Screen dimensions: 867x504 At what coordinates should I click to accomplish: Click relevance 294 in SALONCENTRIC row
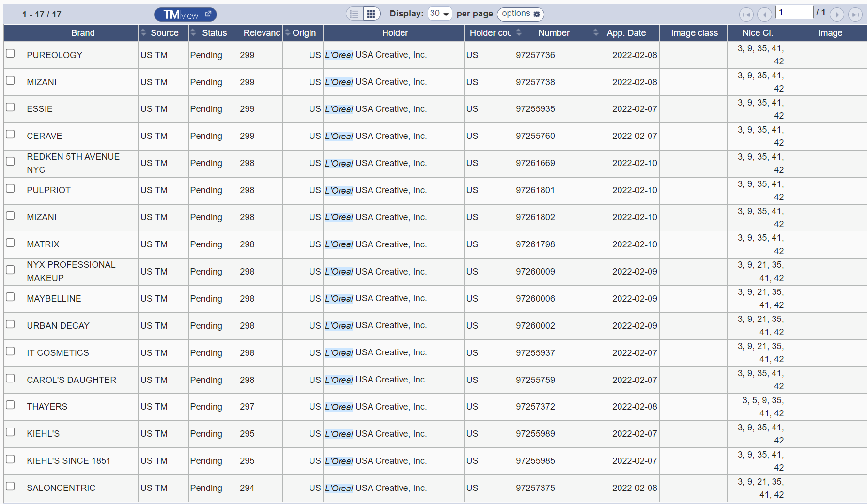(x=247, y=488)
